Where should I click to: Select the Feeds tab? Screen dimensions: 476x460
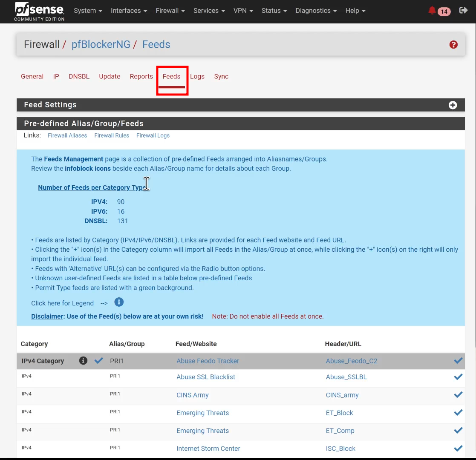tap(171, 77)
